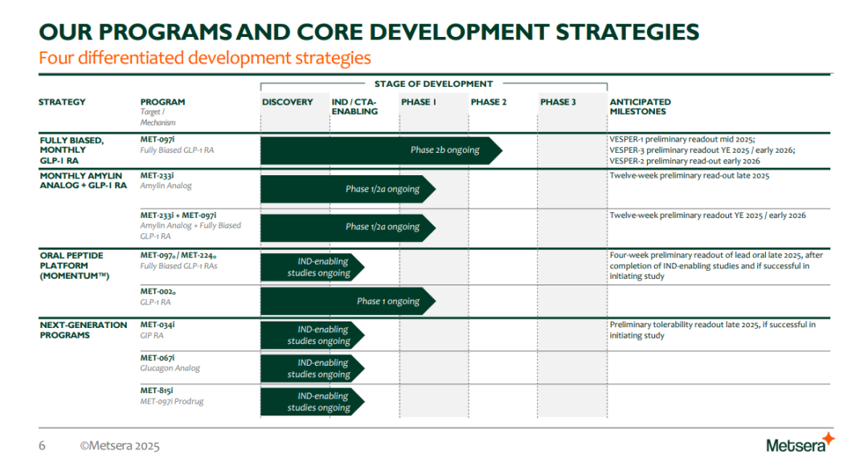Click 'IND-enabling studies ongoing' arrow for MET-067i
This screenshot has height=467, width=868.
[x=313, y=368]
